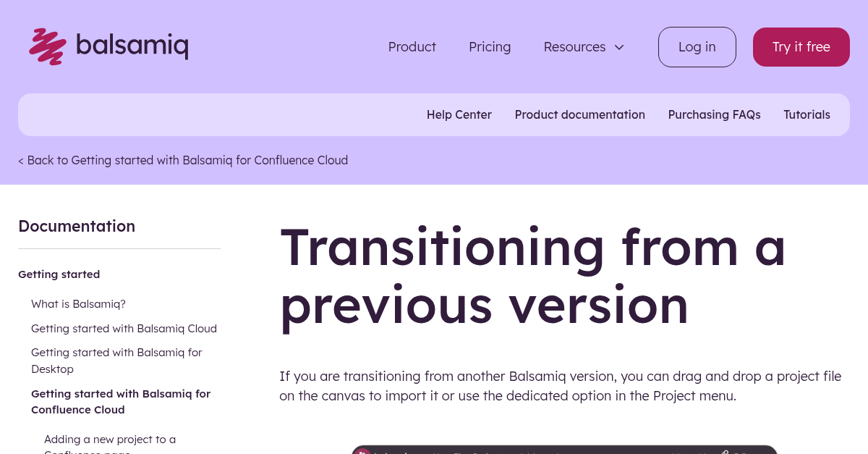Open 'Adding a new project to a Confluence page'
The width and height of the screenshot is (868, 454).
point(110,442)
